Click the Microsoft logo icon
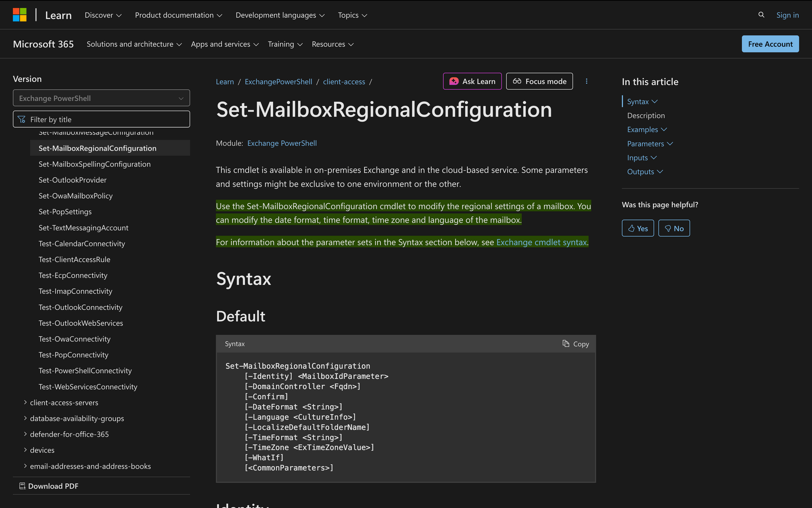 tap(19, 15)
